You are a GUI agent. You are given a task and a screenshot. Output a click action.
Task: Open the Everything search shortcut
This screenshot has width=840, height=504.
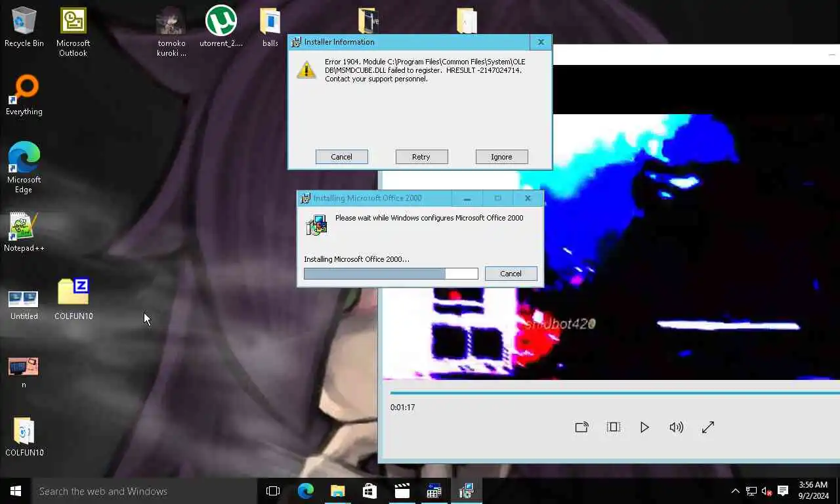24,96
